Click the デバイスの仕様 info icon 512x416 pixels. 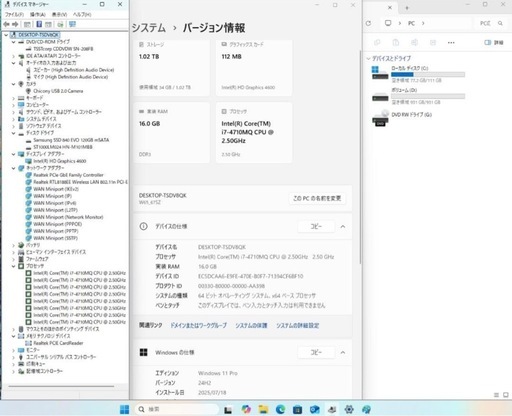tap(143, 226)
